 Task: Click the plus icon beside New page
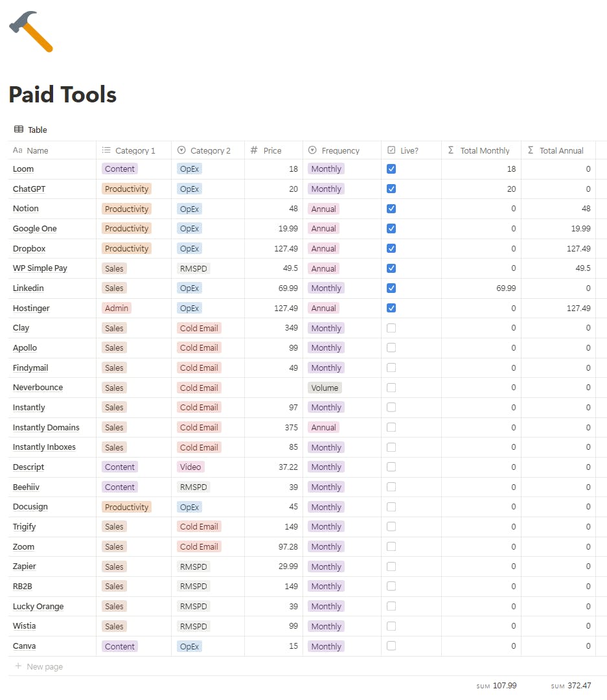pos(18,666)
